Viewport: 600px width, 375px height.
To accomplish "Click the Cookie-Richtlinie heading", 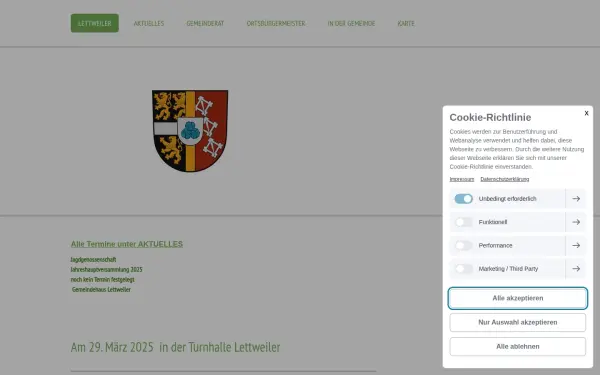I will point(490,117).
